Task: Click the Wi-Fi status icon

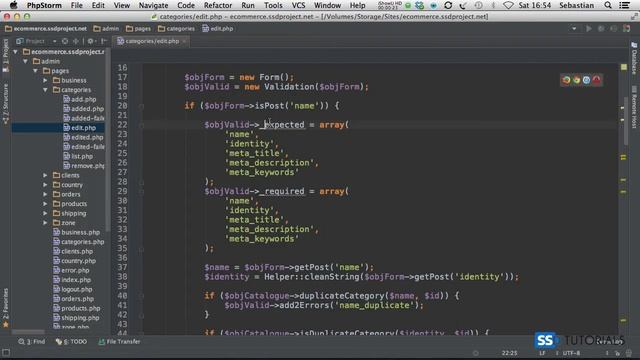Action: [508, 5]
